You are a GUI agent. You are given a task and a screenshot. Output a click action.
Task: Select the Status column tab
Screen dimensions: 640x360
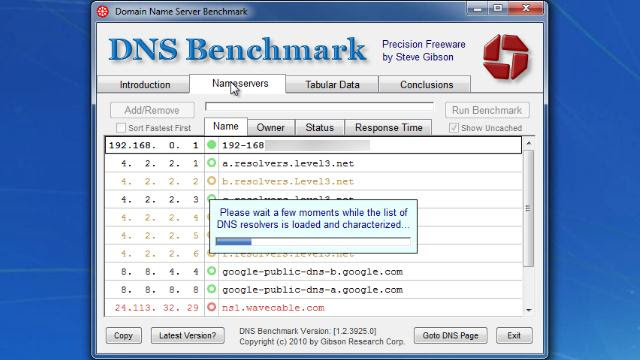point(320,128)
